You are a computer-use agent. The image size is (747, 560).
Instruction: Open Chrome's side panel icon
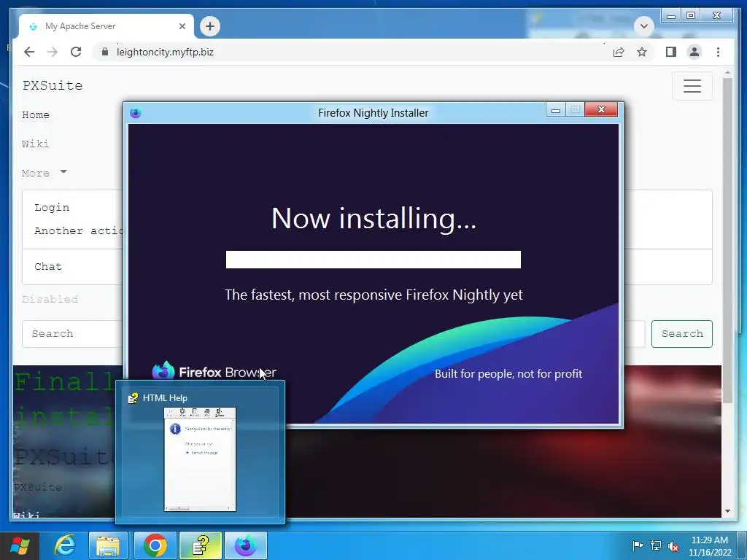coord(671,52)
